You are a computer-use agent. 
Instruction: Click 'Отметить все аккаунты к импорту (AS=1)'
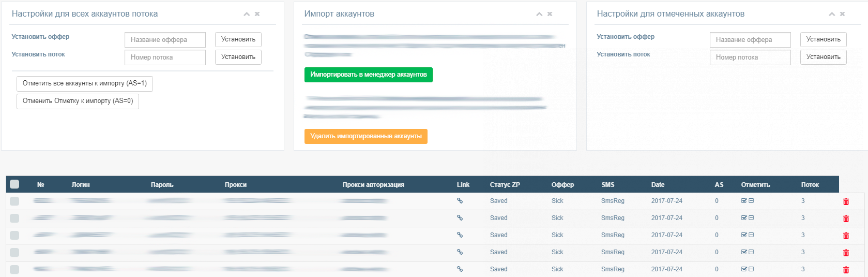pos(85,83)
